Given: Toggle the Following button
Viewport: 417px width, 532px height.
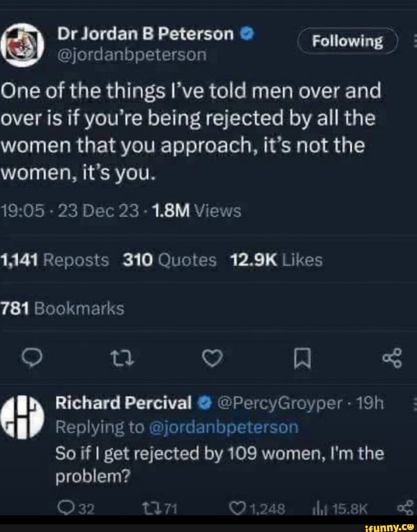Looking at the screenshot, I should coord(347,41).
